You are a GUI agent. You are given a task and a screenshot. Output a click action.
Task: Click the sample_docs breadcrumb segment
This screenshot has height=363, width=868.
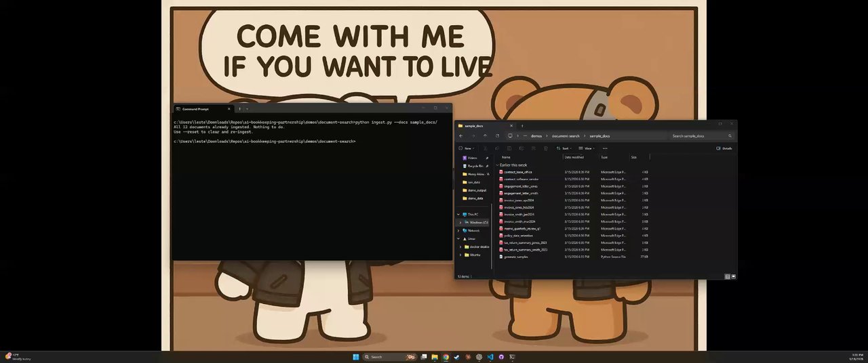(x=599, y=135)
